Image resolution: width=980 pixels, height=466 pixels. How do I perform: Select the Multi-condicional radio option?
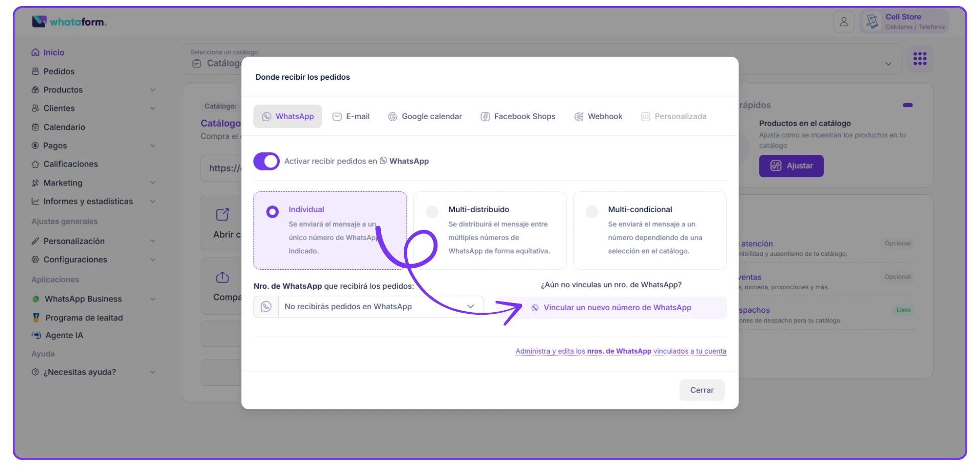click(592, 212)
